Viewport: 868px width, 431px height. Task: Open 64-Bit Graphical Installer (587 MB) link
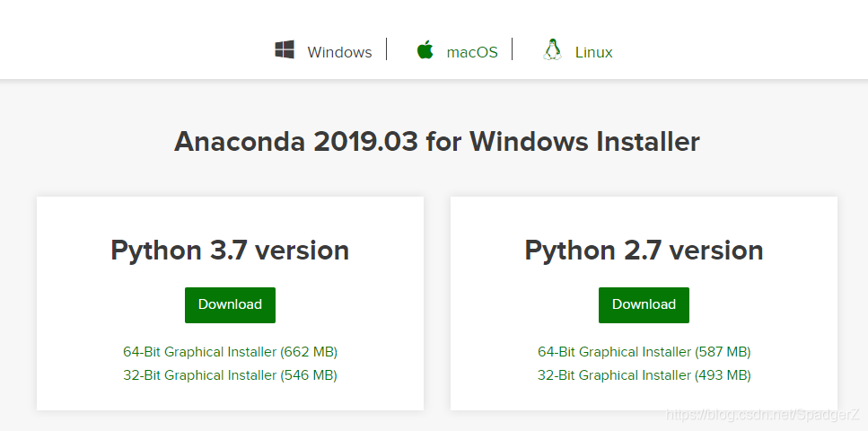[x=644, y=352]
